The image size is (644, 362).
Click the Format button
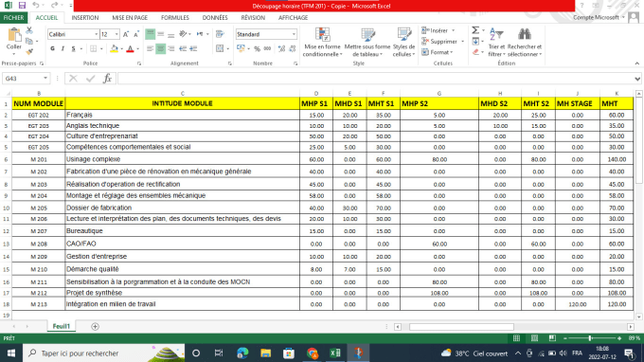point(437,52)
